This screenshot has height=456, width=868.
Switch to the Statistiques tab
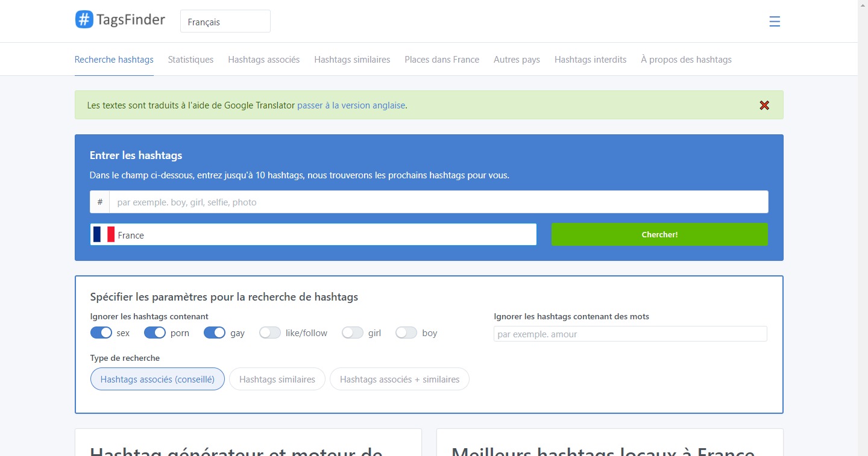tap(190, 60)
